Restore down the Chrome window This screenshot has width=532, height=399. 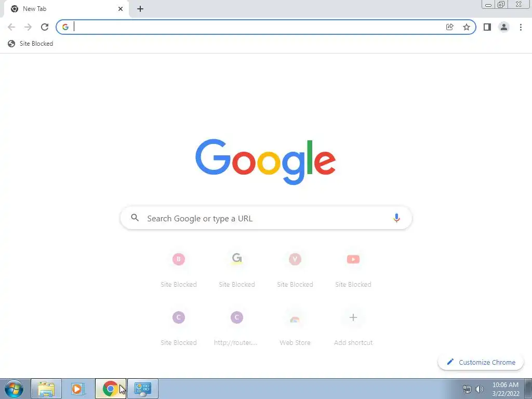501,5
